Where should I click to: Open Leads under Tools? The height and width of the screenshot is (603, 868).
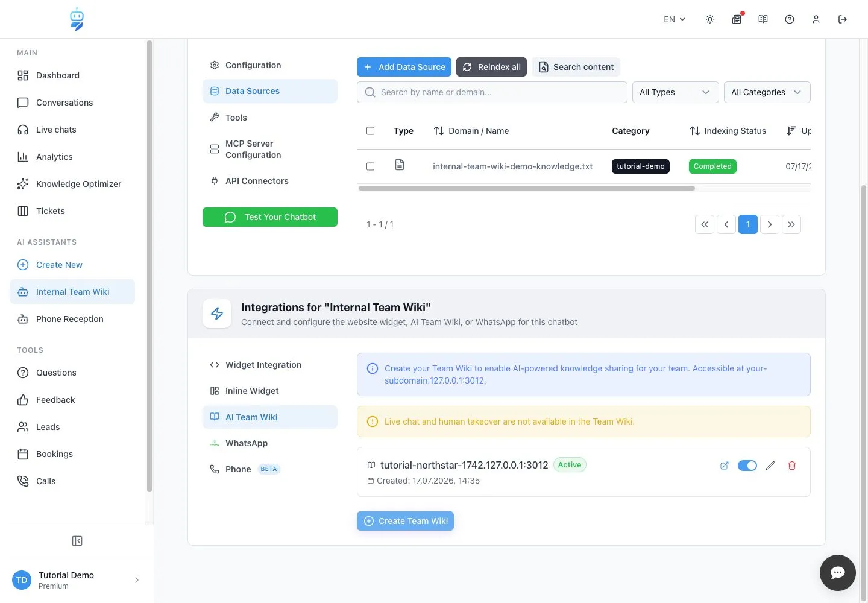tap(72, 427)
